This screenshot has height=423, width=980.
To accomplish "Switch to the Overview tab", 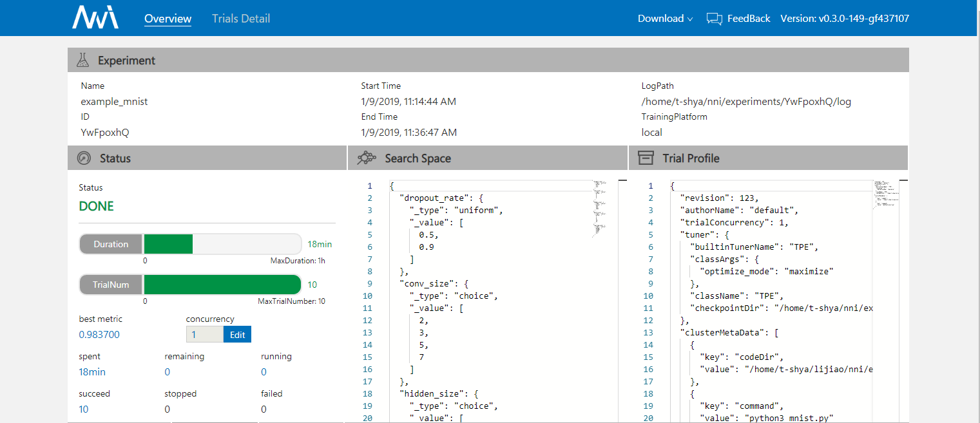I will (x=168, y=19).
